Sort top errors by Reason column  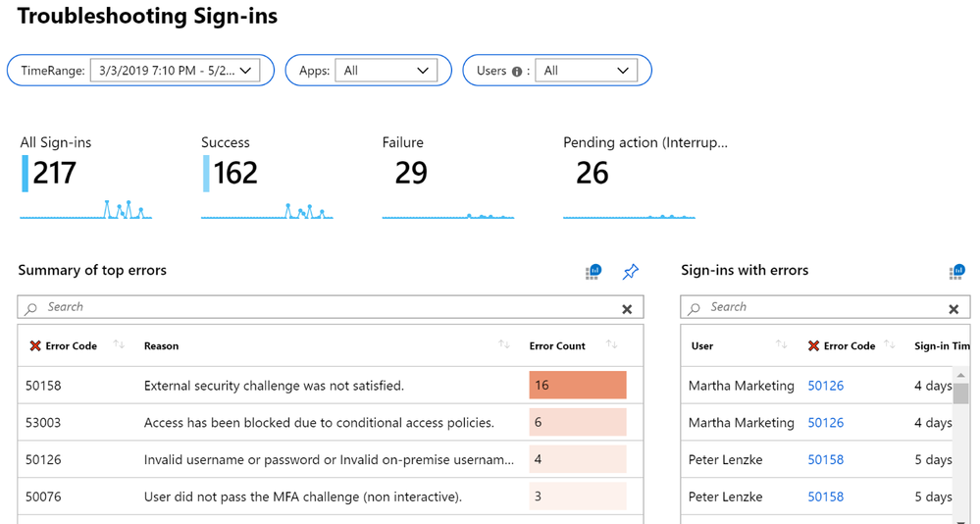[x=504, y=345]
